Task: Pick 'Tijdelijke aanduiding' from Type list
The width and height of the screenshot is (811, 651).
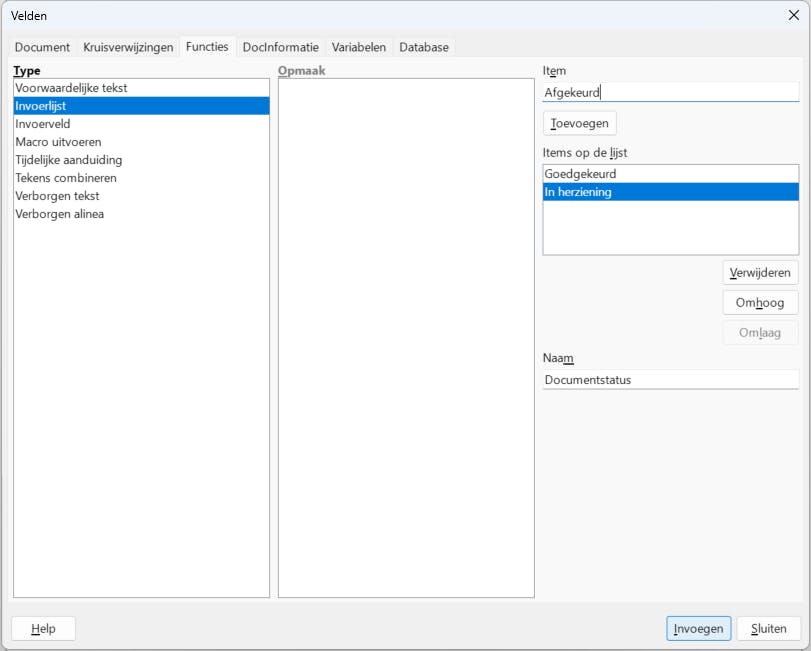Action: point(69,160)
